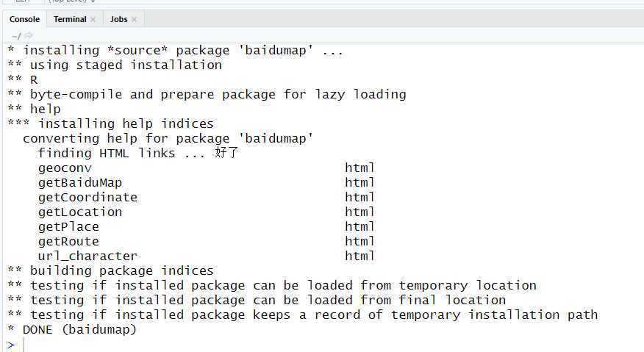Click the ~/ working directory path label
Image resolution: width=644 pixels, height=352 pixels.
point(16,36)
